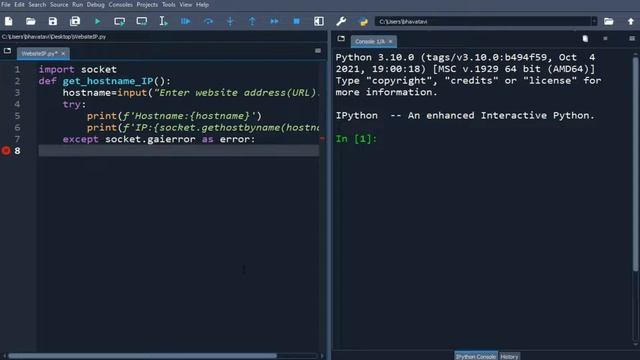Open the File menu
The height and width of the screenshot is (360, 640).
[x=6, y=4]
